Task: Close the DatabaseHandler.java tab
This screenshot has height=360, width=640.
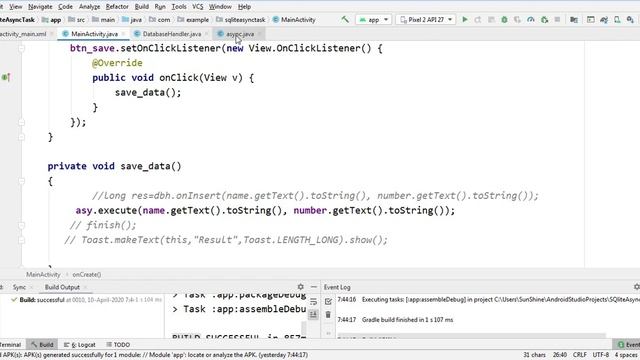Action: click(206, 34)
